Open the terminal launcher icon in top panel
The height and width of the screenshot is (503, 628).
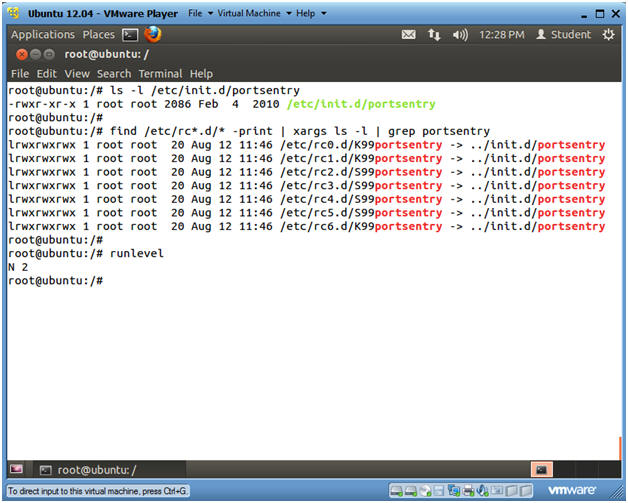pyautogui.click(x=130, y=35)
